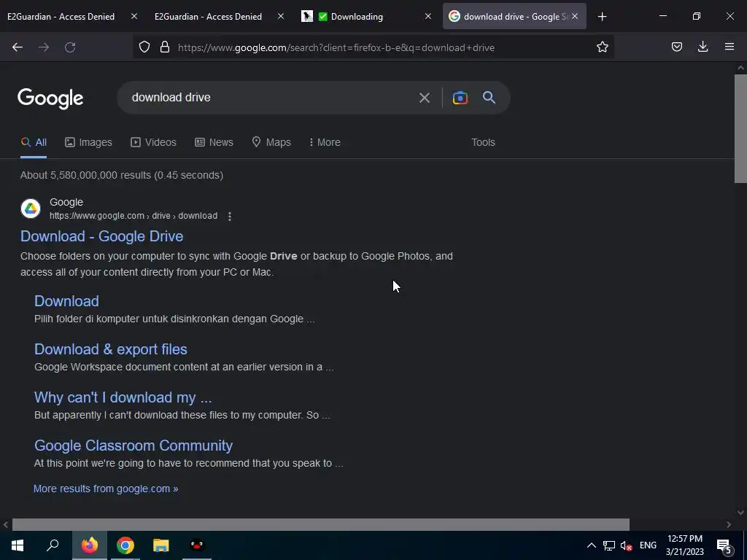Click the magnifier search submit icon
The height and width of the screenshot is (560, 747).
(x=489, y=98)
